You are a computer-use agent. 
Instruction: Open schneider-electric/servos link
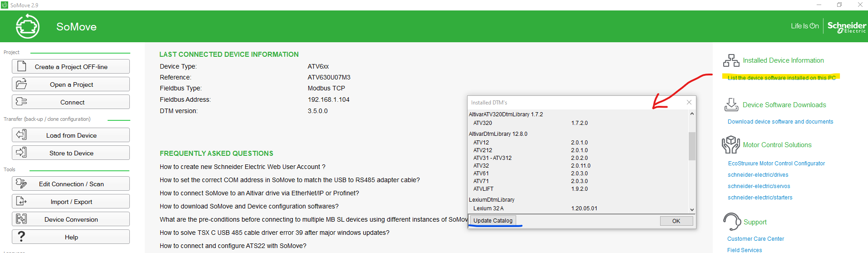click(759, 186)
